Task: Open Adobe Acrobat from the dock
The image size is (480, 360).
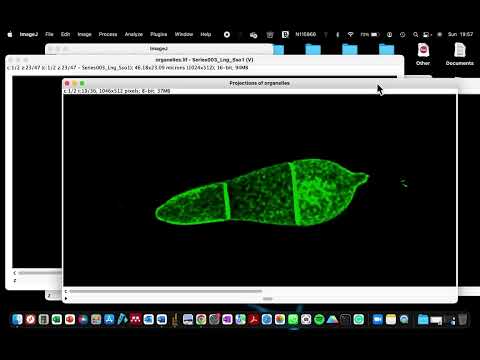Action: 254,319
